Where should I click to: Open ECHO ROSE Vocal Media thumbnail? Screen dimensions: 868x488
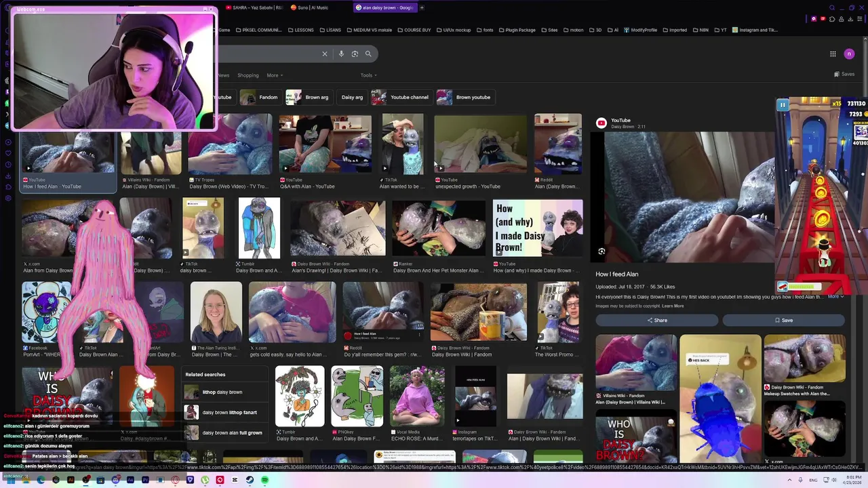417,396
